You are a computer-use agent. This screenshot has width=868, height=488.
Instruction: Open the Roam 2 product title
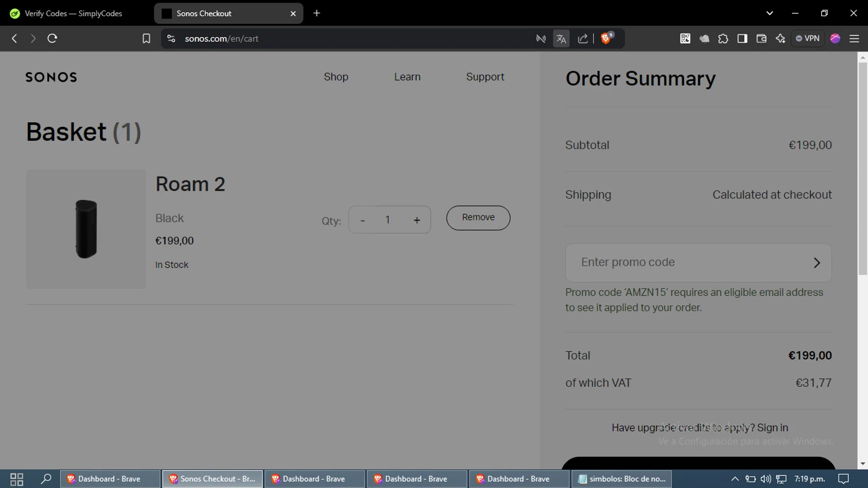(190, 184)
